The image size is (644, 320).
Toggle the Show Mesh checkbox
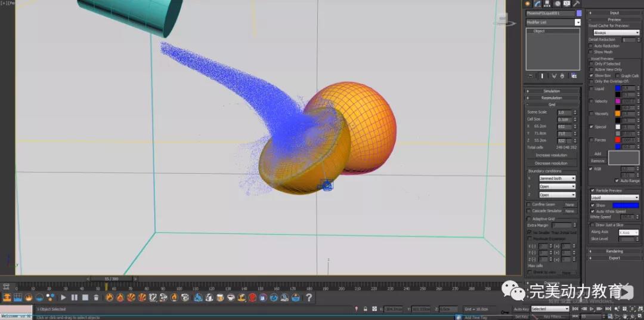coord(591,52)
